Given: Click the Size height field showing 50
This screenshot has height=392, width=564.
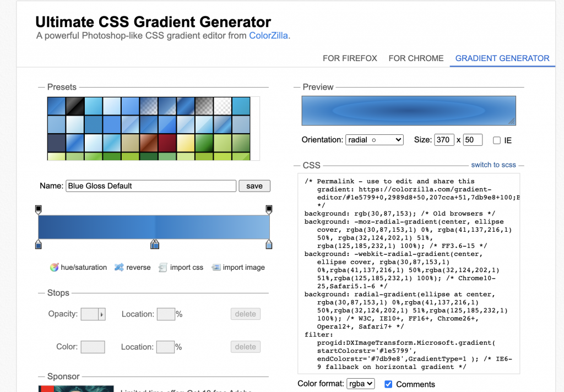Looking at the screenshot, I should 473,140.
